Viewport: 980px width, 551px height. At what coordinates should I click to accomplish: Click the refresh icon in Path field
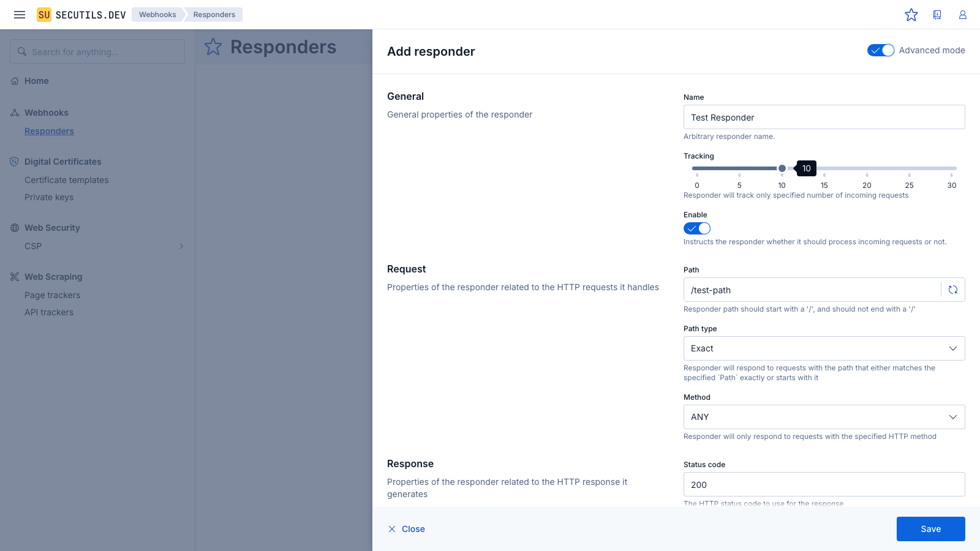[953, 290]
